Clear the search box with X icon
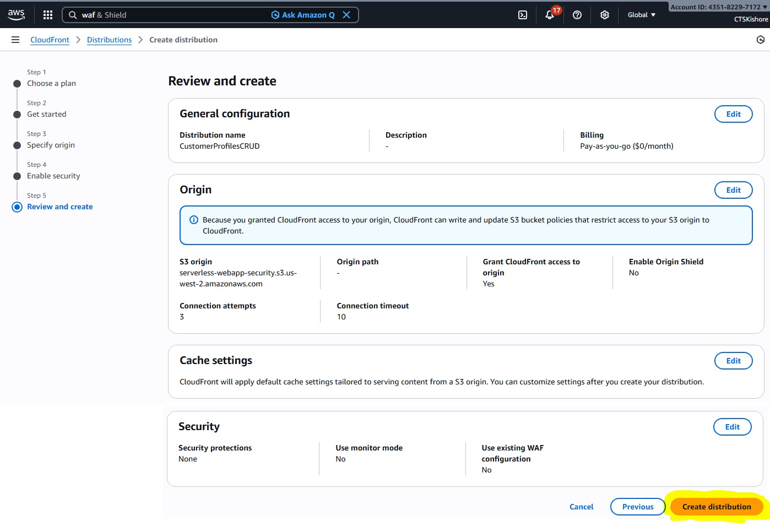The height and width of the screenshot is (532, 770). [346, 15]
